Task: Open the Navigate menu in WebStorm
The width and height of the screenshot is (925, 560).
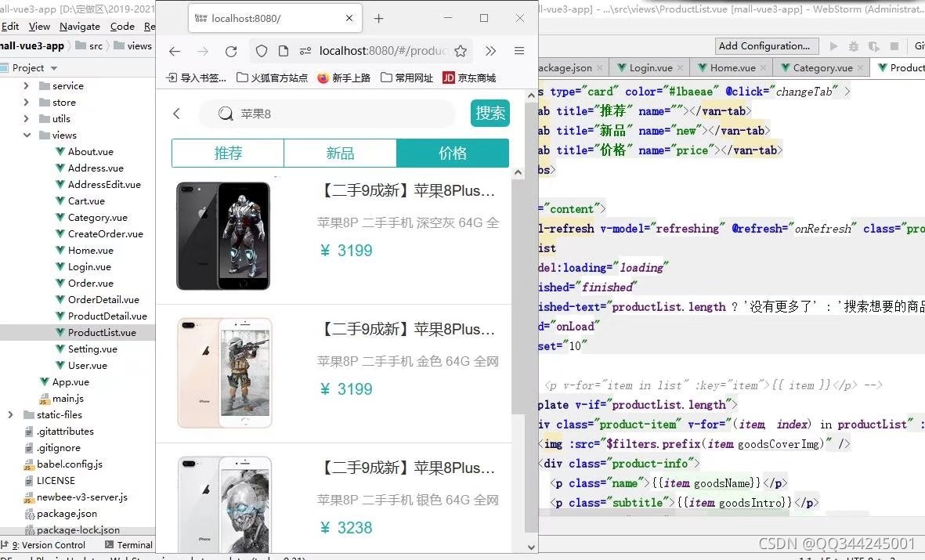Action: (80, 27)
